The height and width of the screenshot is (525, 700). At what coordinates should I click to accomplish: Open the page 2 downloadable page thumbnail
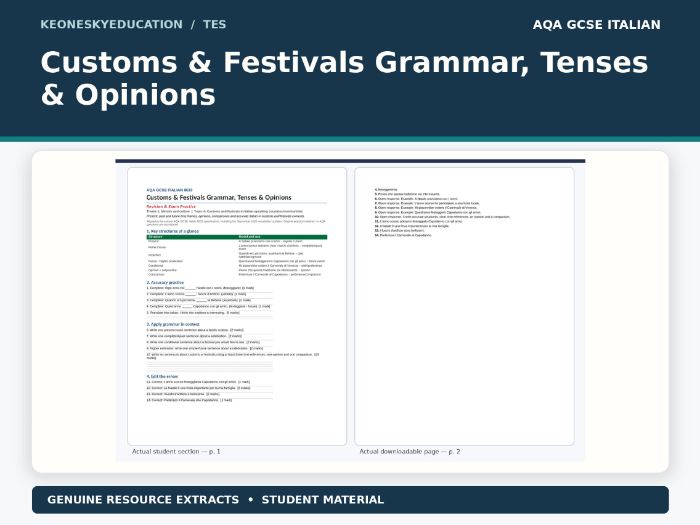pos(464,306)
